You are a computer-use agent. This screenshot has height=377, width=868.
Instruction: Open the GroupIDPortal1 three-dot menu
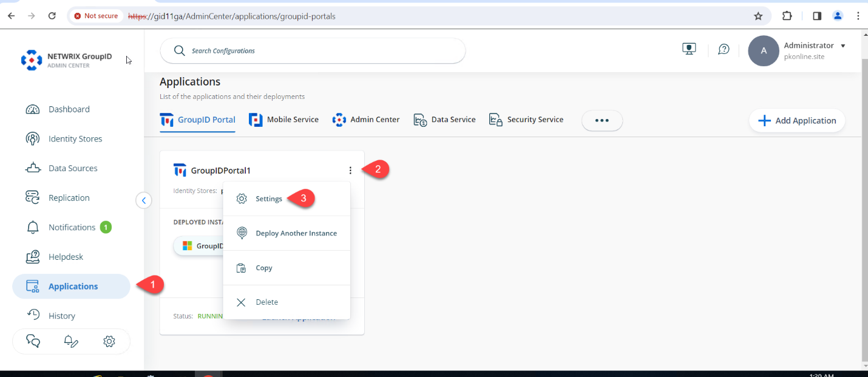point(350,170)
